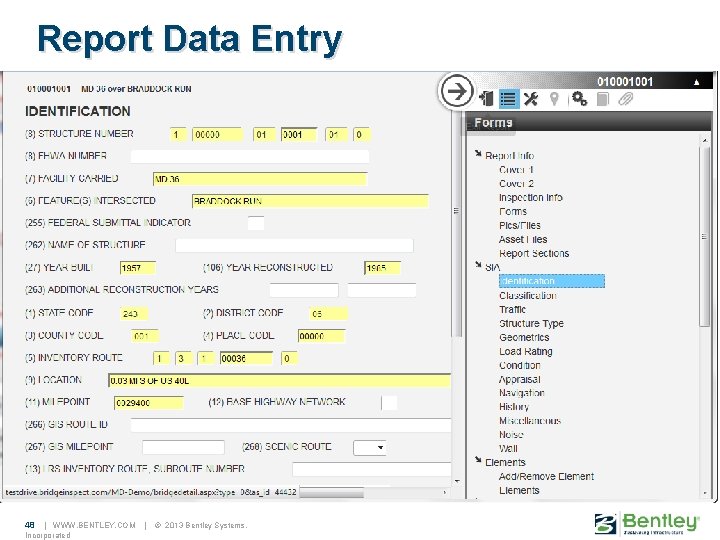Image resolution: width=720 pixels, height=540 pixels.
Task: Click the Place Code field
Action: [321, 336]
